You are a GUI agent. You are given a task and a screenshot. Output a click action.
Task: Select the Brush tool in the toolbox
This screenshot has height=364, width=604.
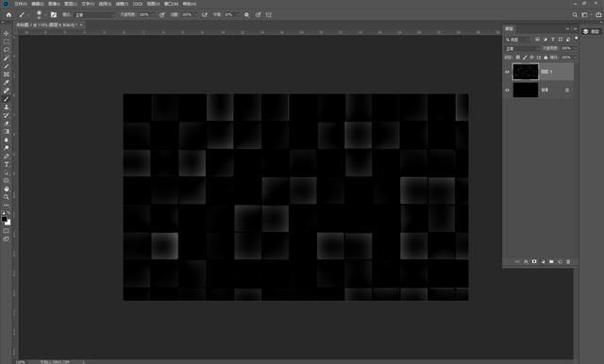pos(7,99)
